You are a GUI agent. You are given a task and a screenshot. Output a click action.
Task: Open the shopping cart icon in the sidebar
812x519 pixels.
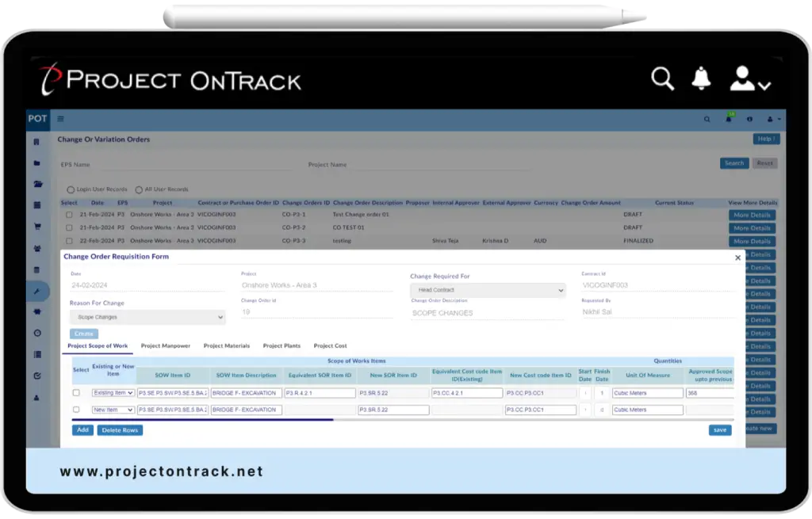click(x=37, y=227)
